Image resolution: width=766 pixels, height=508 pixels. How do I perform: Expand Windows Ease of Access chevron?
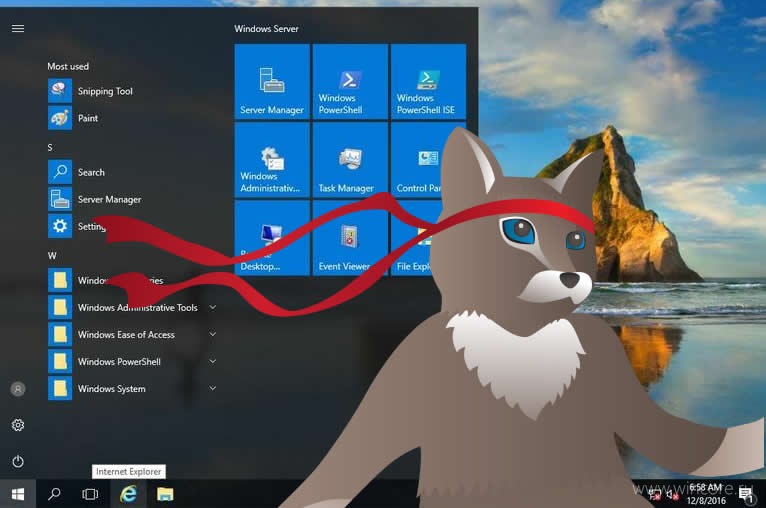click(213, 334)
